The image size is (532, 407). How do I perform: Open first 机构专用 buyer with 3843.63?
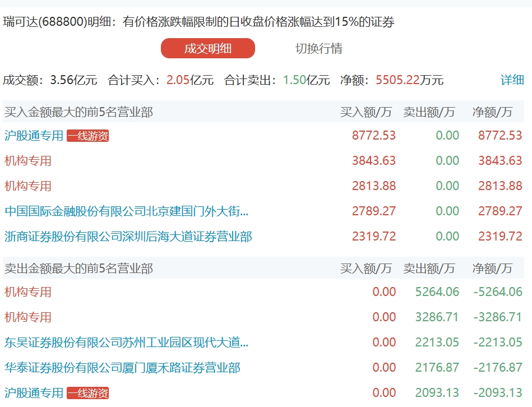click(28, 161)
